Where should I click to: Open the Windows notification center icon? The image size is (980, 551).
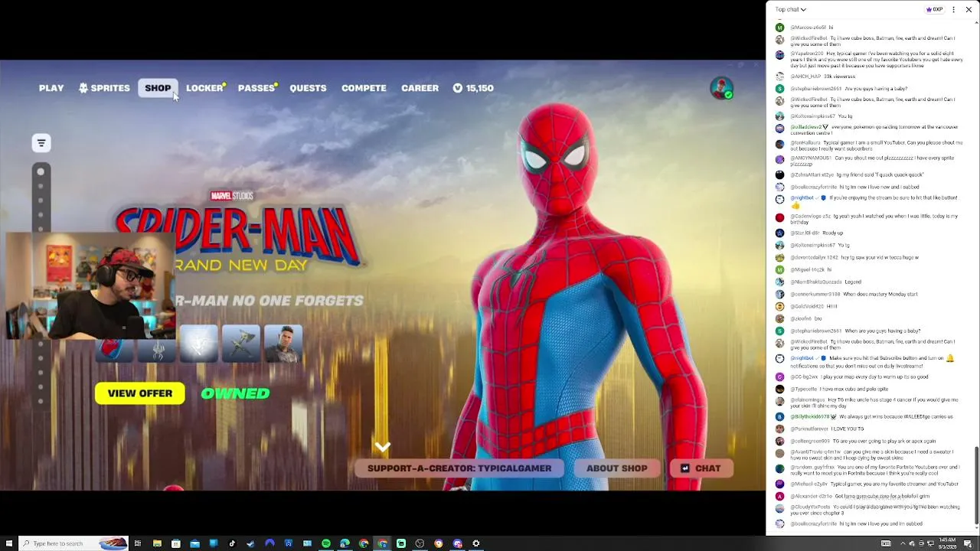click(969, 543)
